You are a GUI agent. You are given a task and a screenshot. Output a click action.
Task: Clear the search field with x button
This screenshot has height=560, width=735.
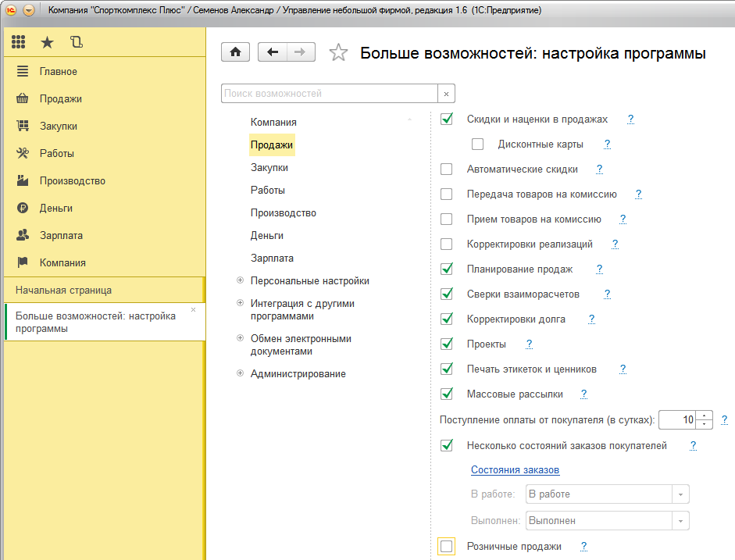(x=446, y=94)
